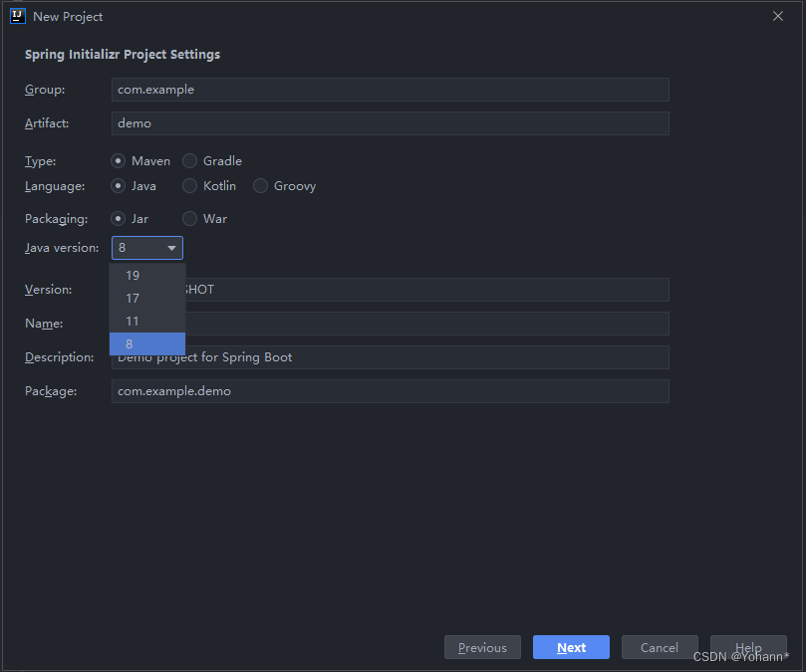This screenshot has width=806, height=672.
Task: Open the Java version combo box
Action: 147,248
